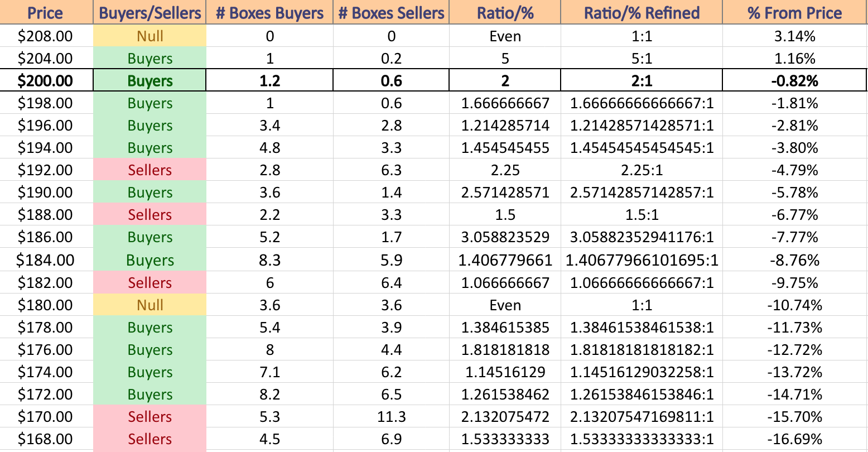Select the Buyers cell in $204.00 row
This screenshot has height=452, width=868.
150,59
